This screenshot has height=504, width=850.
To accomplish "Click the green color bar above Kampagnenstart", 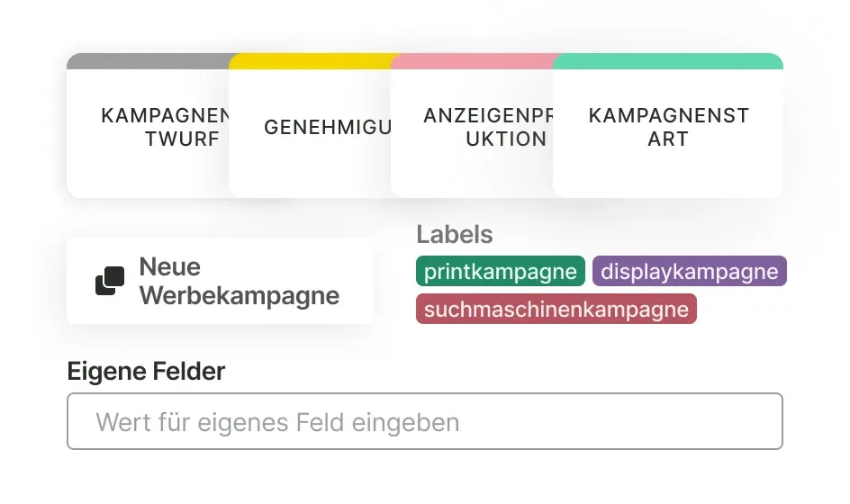I will click(668, 61).
